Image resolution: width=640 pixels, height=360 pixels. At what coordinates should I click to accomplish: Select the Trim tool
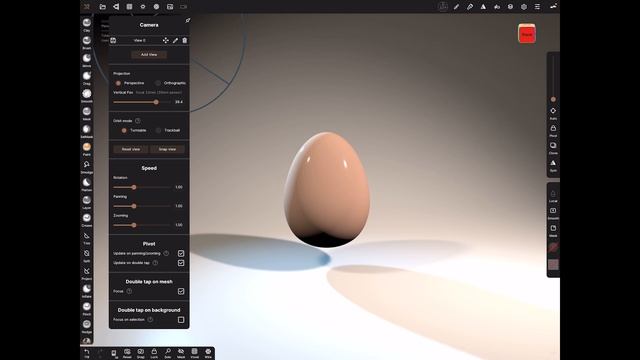[x=87, y=238]
